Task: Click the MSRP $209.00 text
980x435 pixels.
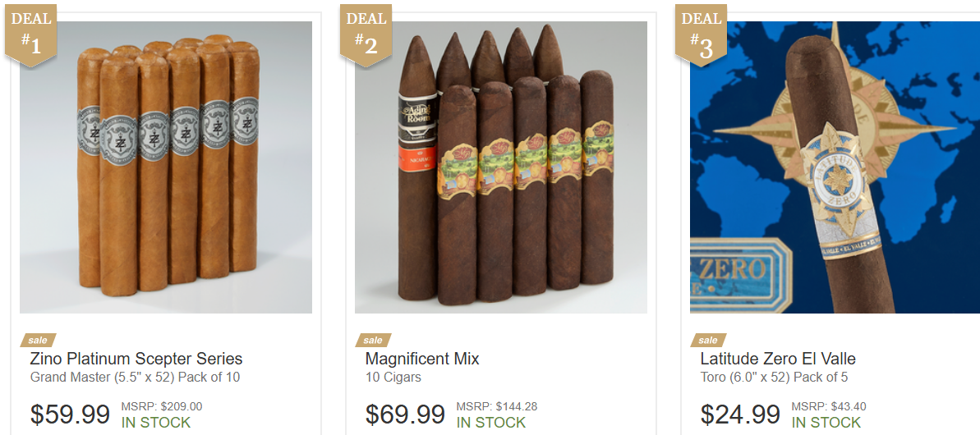Action: click(161, 407)
